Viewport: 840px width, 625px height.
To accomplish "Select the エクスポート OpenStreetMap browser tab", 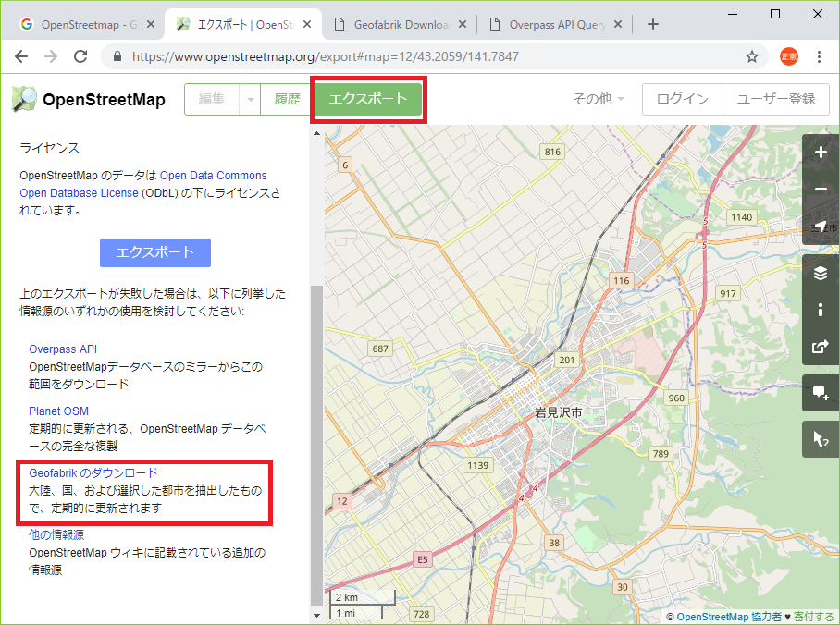I will (243, 24).
